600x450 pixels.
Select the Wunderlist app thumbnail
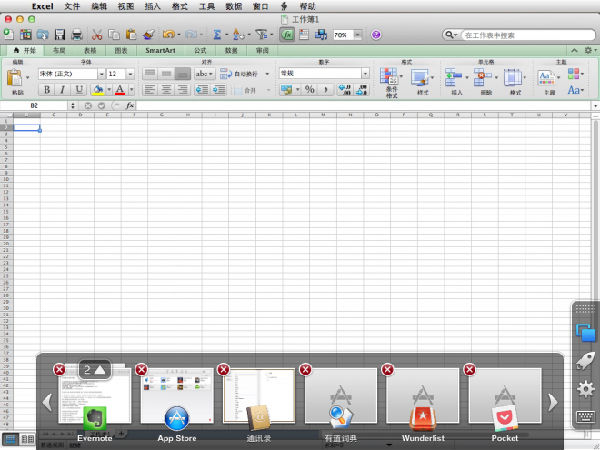tap(423, 395)
